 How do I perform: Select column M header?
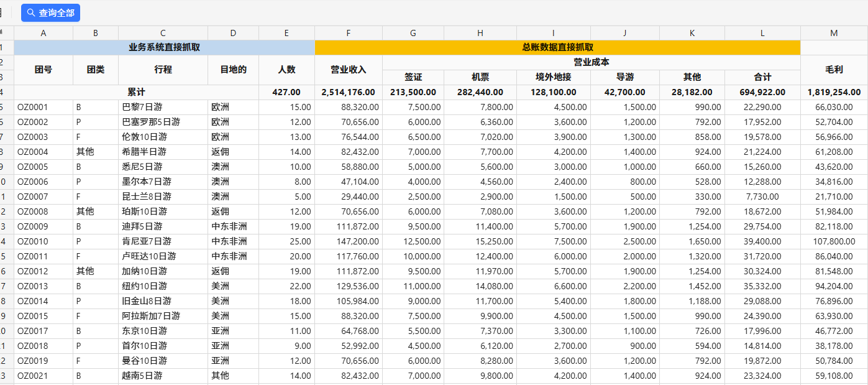(834, 33)
